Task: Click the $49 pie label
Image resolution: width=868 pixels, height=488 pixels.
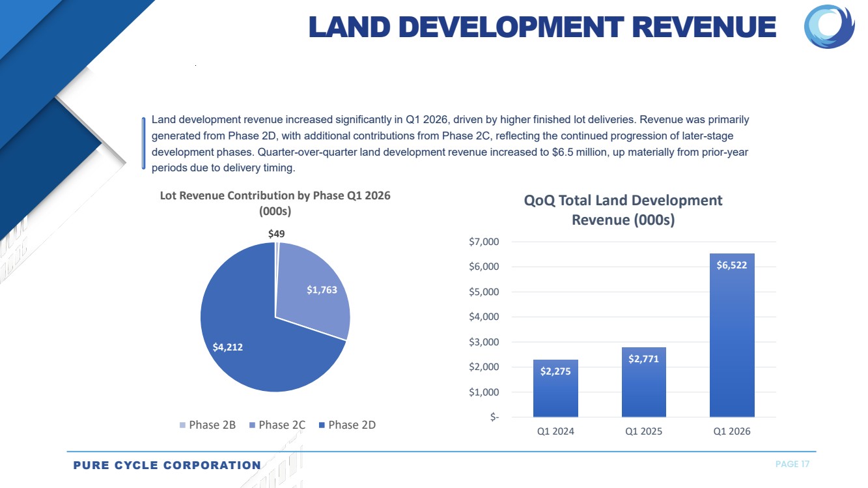Action: click(277, 233)
